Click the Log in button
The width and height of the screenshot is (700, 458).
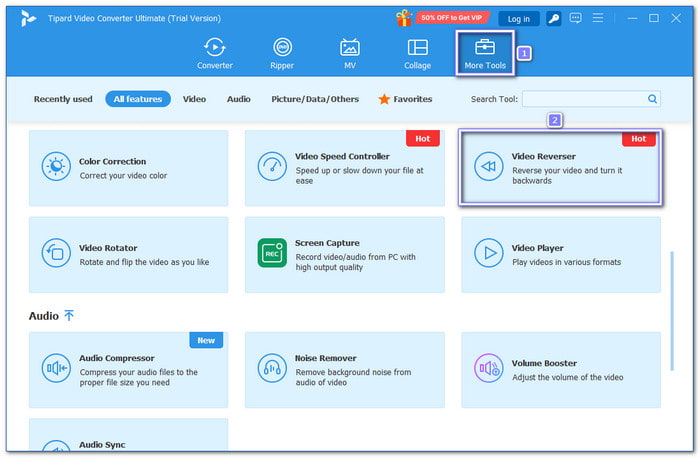pos(519,19)
